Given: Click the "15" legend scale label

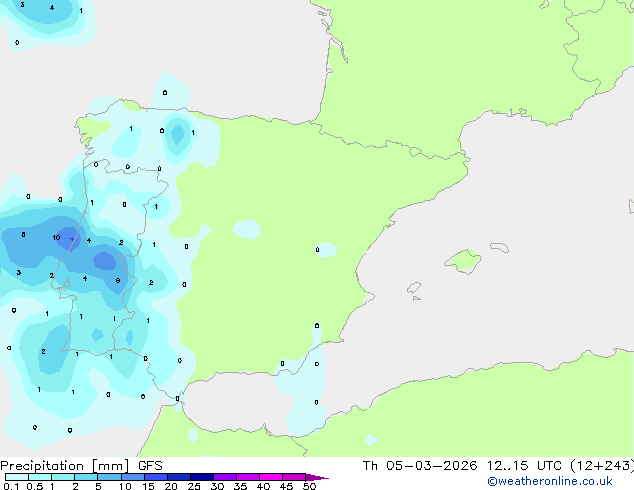Looking at the screenshot, I should click(148, 486).
